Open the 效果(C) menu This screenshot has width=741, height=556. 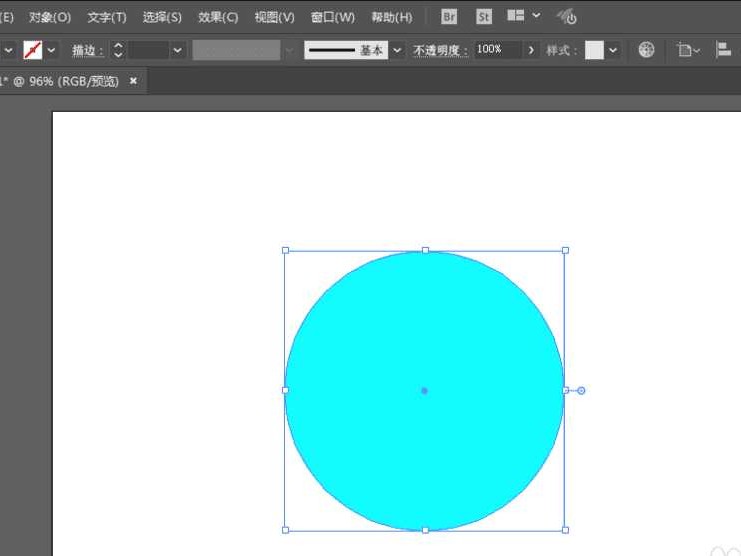218,17
